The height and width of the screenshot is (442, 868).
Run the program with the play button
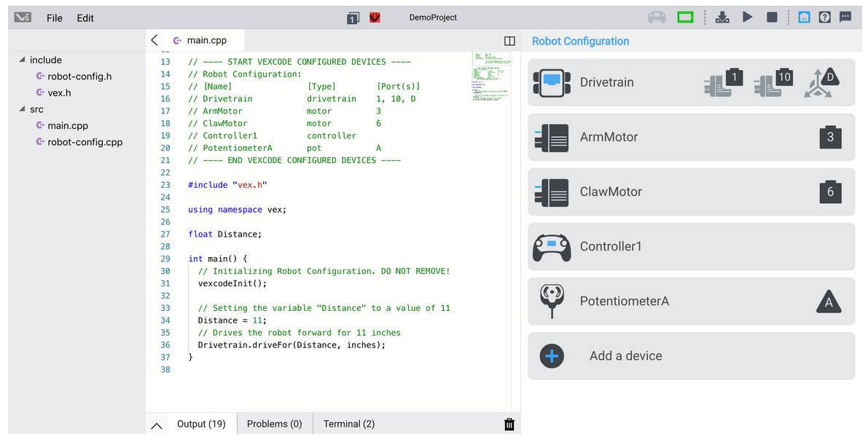click(x=748, y=17)
